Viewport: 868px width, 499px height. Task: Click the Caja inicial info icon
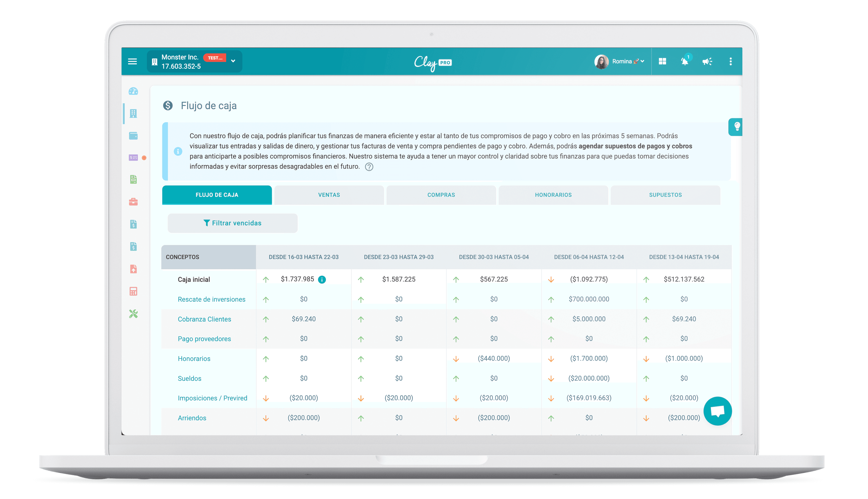point(322,280)
